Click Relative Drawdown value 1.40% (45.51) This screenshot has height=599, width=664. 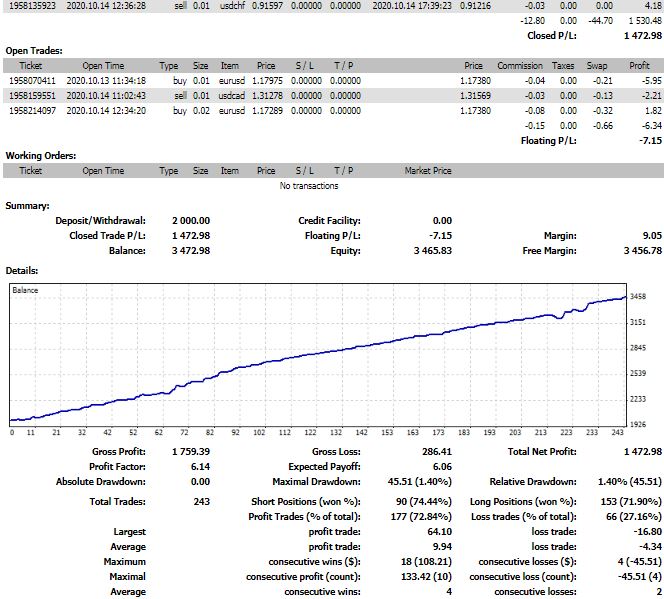click(x=629, y=482)
